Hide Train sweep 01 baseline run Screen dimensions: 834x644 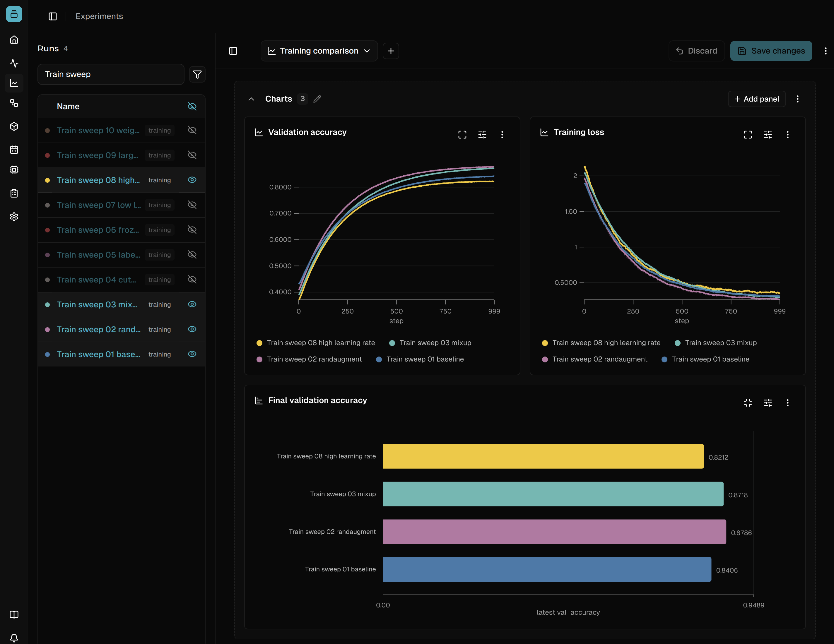(x=192, y=354)
